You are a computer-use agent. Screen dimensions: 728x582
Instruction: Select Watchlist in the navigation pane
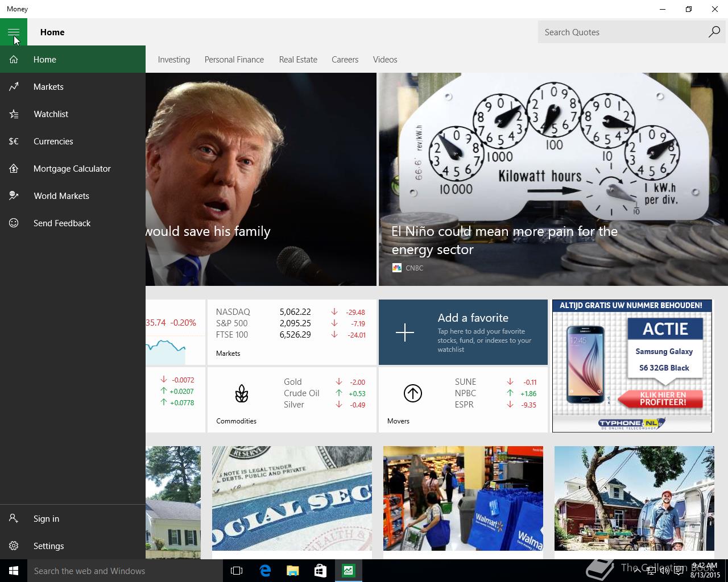tap(73, 114)
